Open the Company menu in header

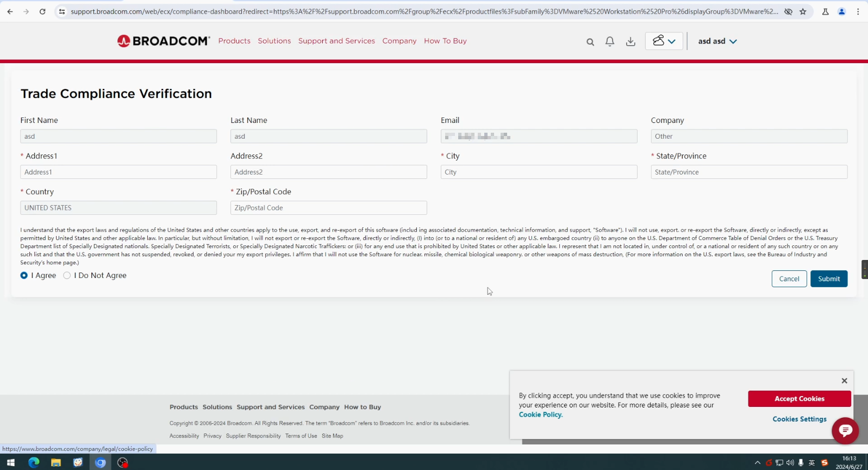pos(399,41)
